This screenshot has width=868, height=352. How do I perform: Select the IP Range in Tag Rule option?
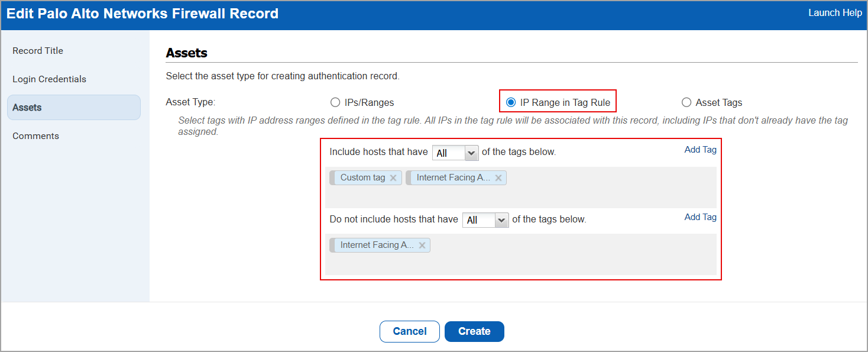(510, 102)
